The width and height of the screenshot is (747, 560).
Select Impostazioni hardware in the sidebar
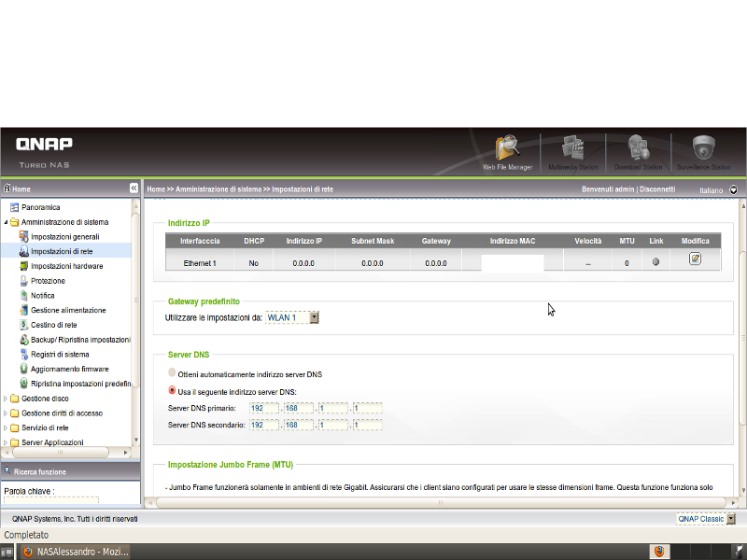tap(66, 266)
